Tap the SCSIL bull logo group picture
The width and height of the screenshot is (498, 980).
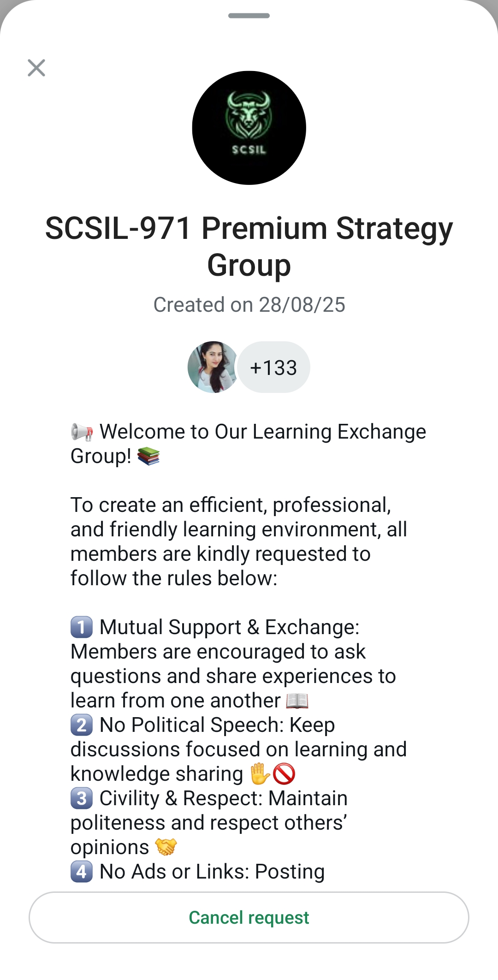coord(249,128)
